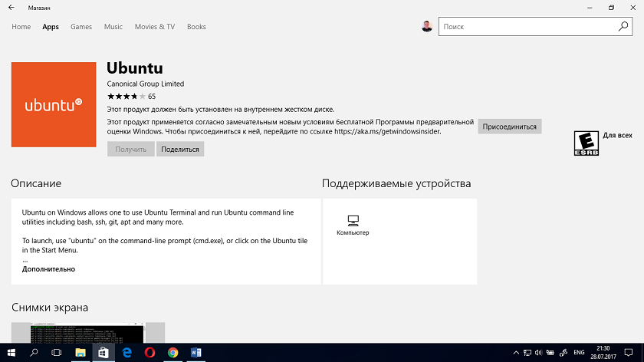Screen dimensions: 644x362
Task: Click the Store icon on taskbar
Action: click(103, 353)
